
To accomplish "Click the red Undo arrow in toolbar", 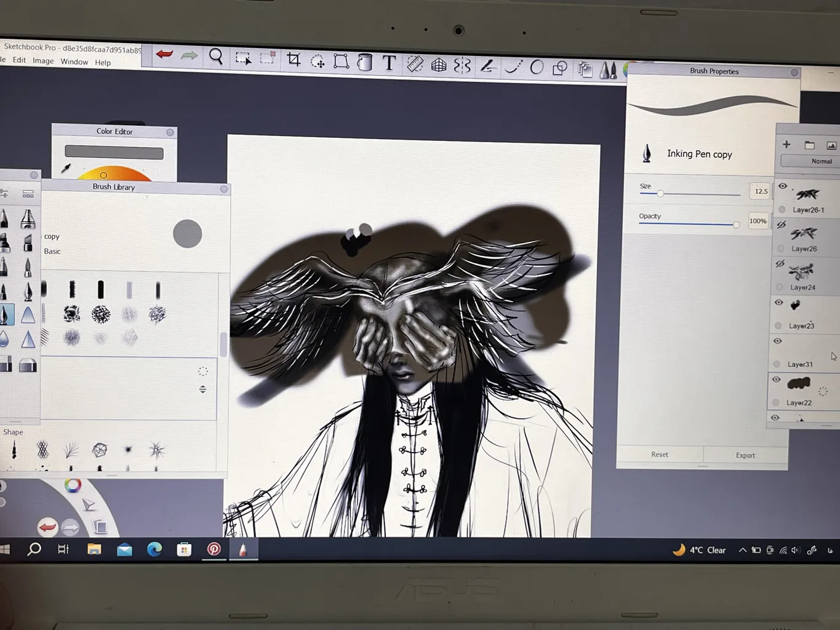I will click(164, 55).
